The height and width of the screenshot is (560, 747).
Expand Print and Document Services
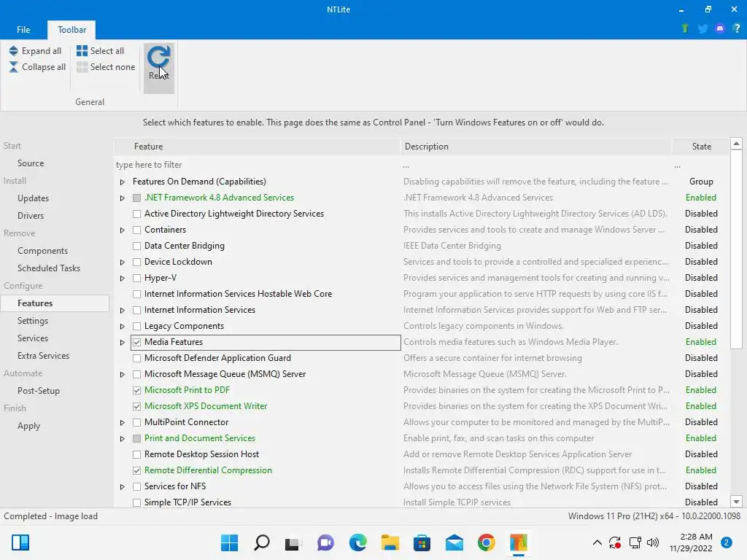123,438
